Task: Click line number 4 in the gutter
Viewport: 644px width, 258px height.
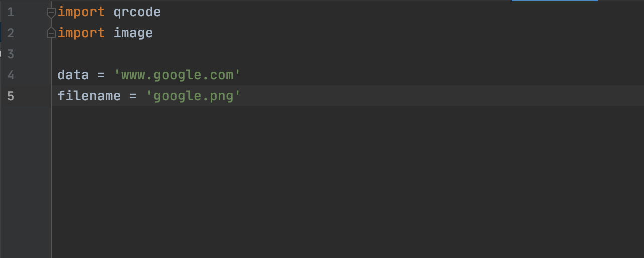Action: [x=11, y=75]
